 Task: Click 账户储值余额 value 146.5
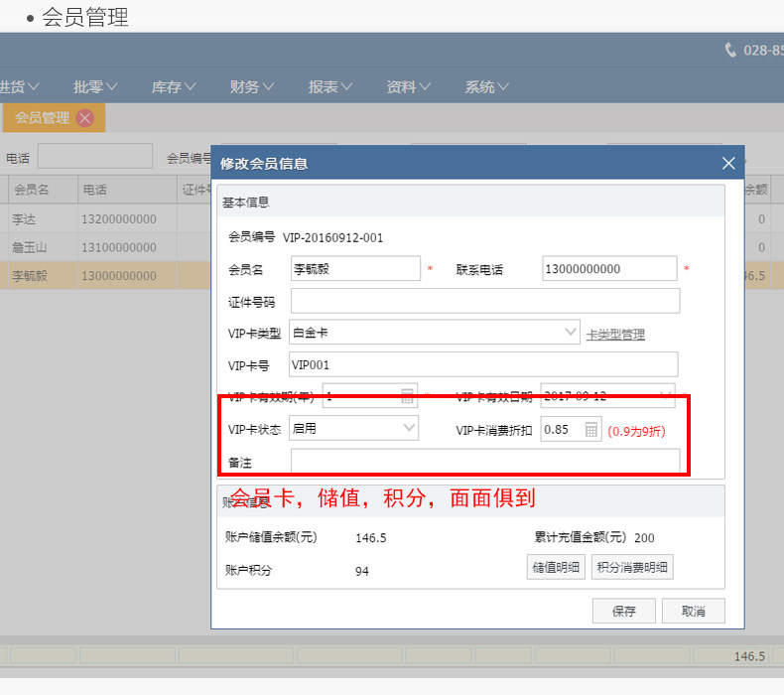pos(370,538)
